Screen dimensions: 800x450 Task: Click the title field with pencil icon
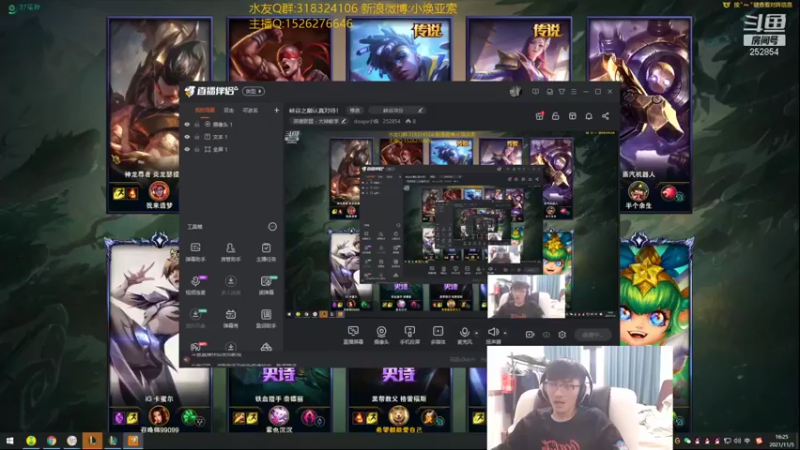396,110
